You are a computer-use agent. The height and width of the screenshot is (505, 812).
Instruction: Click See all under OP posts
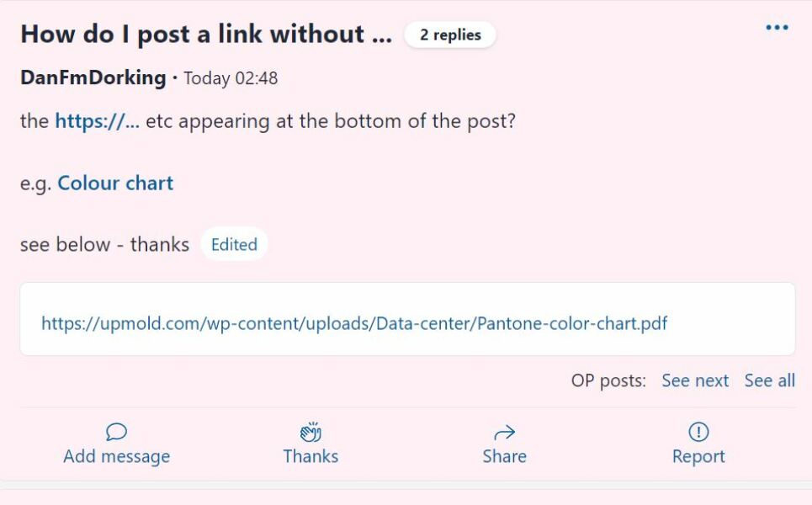[x=769, y=380]
